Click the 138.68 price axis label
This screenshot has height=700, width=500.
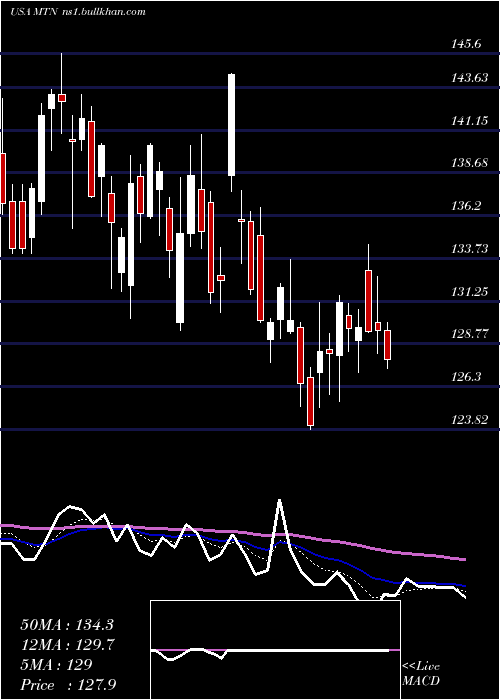470,163
